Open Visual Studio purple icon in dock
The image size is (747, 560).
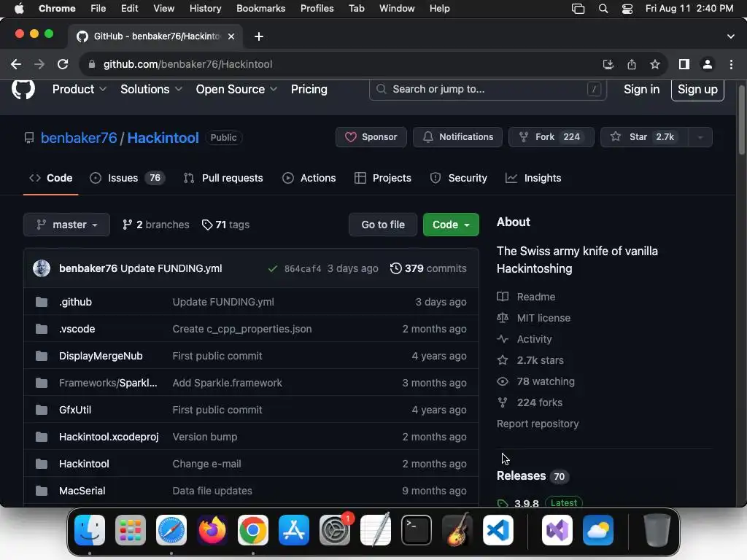coord(557,530)
